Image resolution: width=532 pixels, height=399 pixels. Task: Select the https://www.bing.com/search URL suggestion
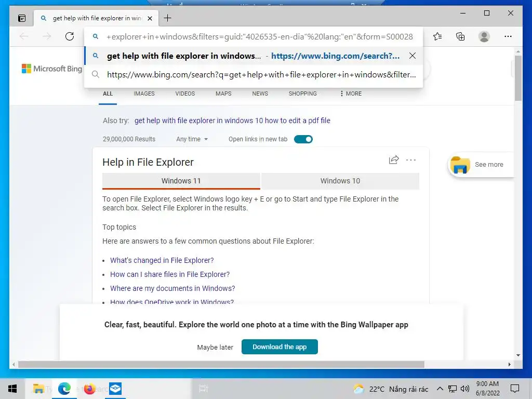coord(254,75)
